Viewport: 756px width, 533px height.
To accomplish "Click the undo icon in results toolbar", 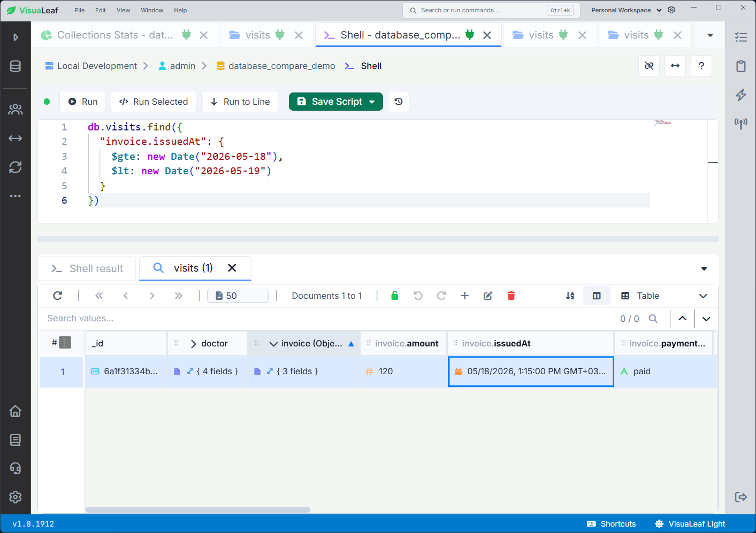I will tap(418, 296).
